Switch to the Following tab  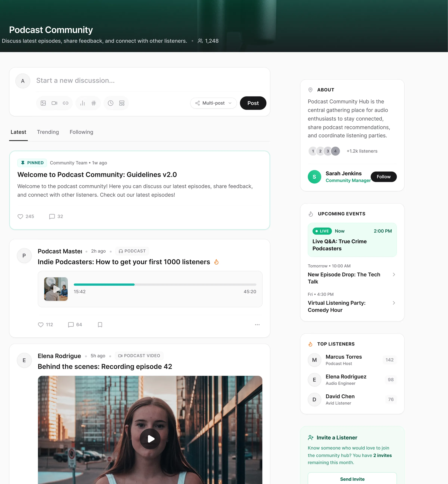81,132
